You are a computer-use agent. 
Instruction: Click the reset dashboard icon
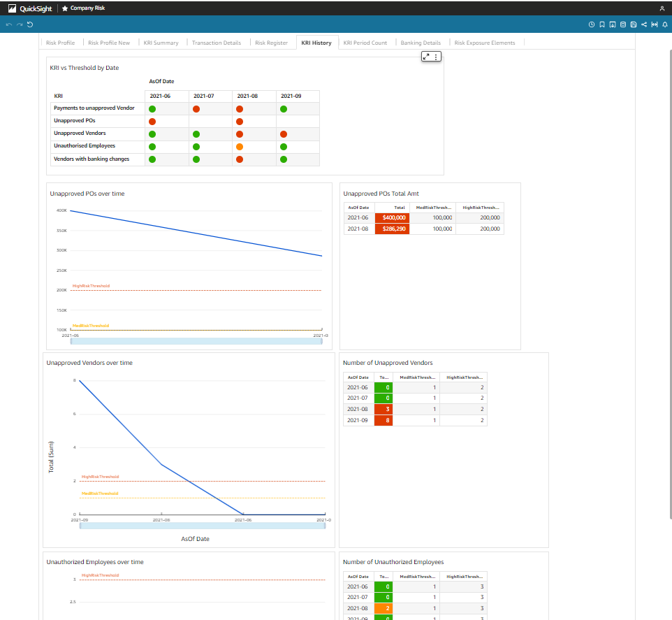30,24
